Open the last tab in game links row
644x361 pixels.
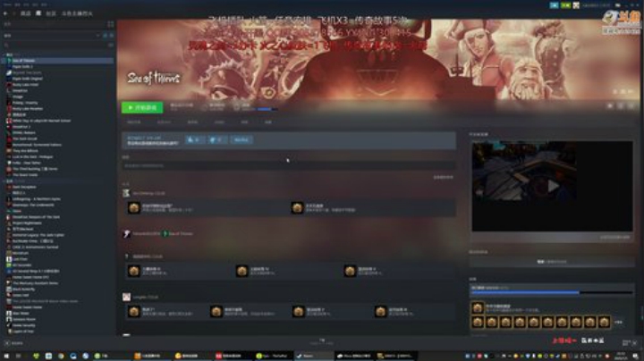267,122
